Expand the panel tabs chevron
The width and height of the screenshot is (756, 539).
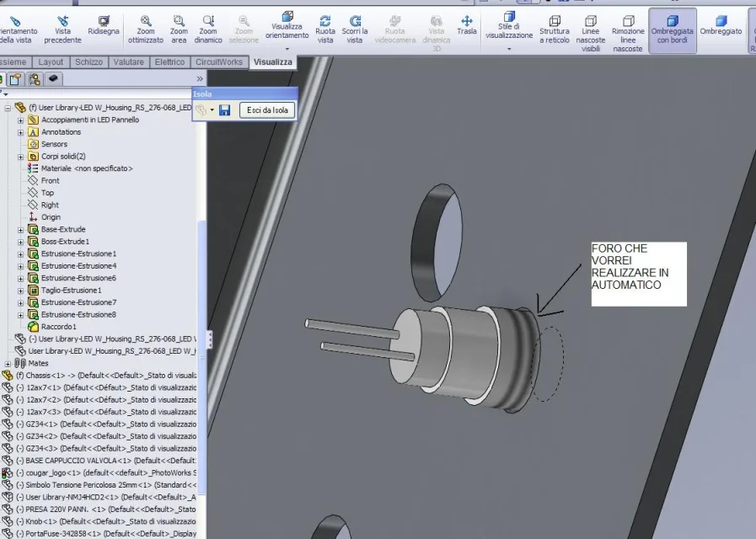coord(200,79)
